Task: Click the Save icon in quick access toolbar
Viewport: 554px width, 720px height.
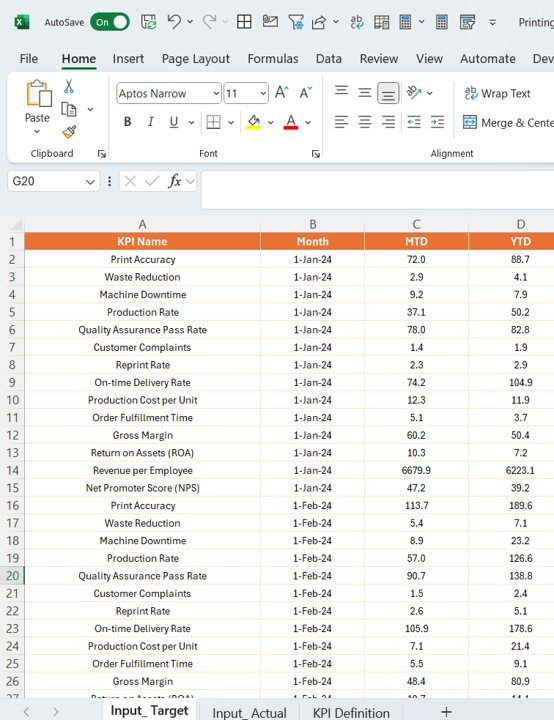Action: (148, 22)
